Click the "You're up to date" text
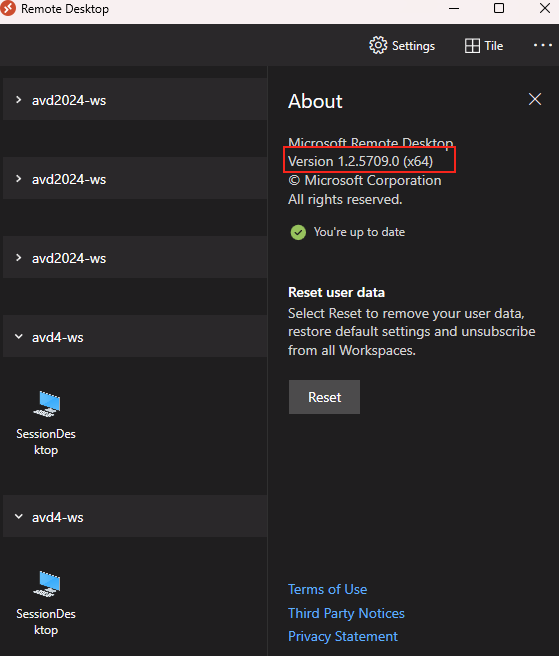This screenshot has width=559, height=656. (359, 232)
